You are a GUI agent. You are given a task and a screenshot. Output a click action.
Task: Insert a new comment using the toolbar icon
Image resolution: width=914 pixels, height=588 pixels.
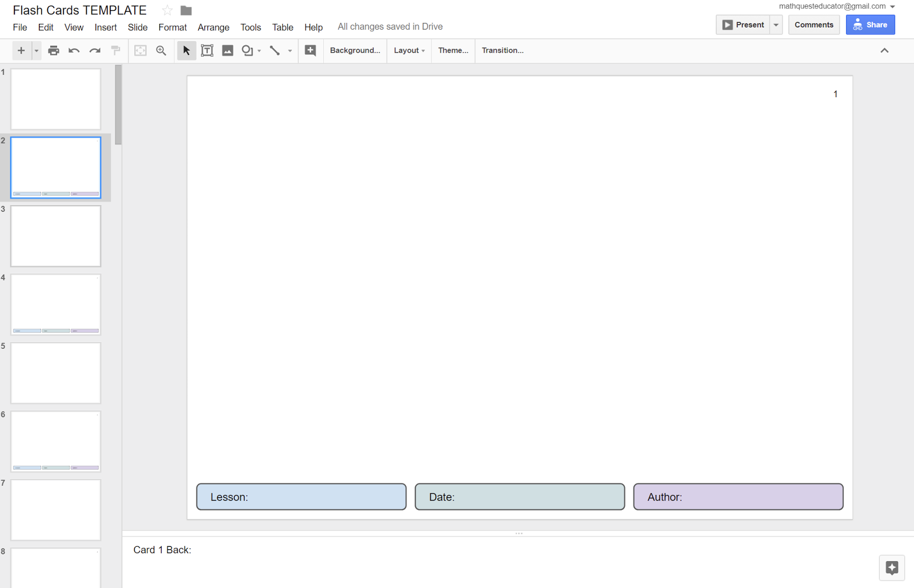point(310,50)
